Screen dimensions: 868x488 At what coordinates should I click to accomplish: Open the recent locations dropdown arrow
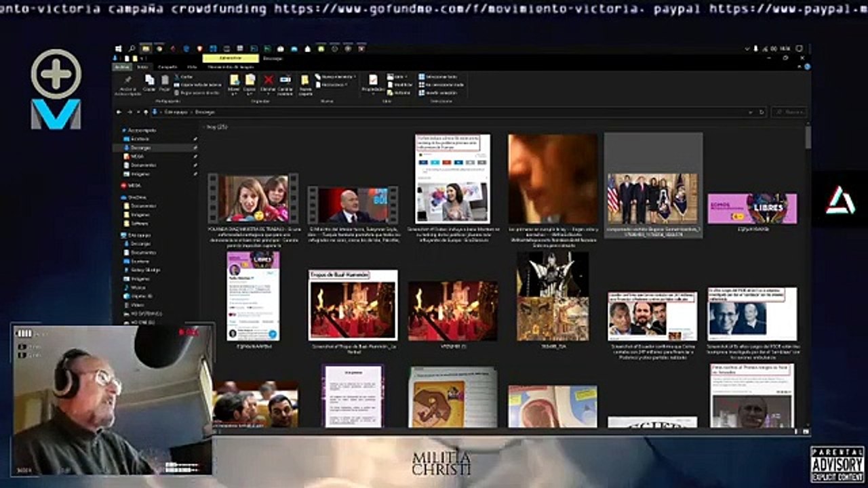coord(138,112)
